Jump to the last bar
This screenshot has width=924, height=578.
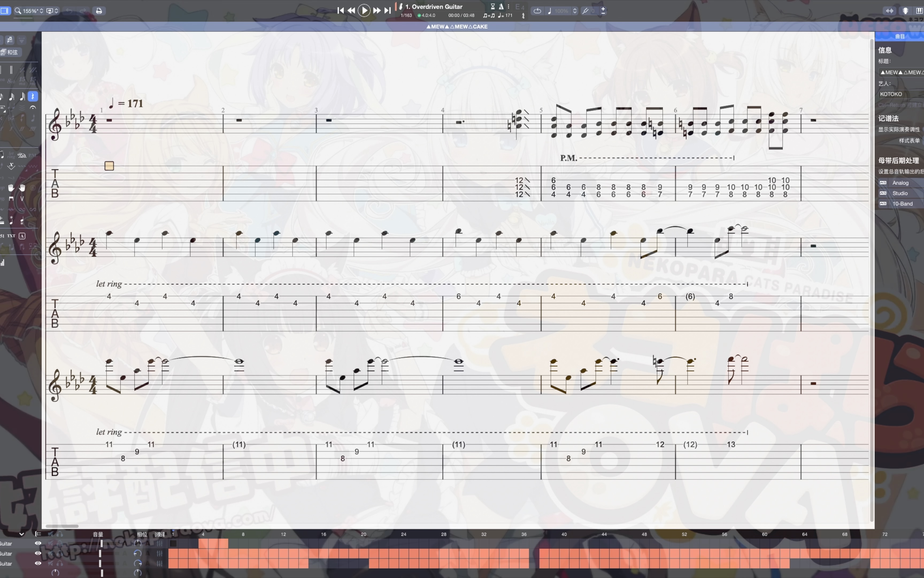[x=388, y=10]
